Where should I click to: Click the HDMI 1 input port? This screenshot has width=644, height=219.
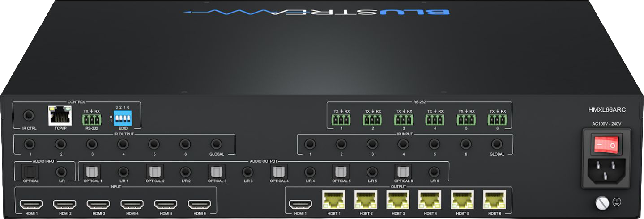pos(31,204)
